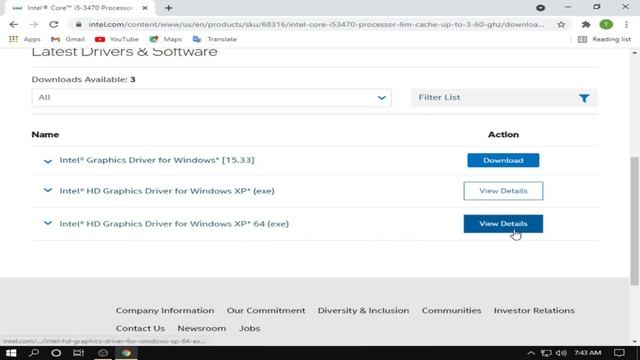Open YouTube bookmark
This screenshot has height=360, width=640.
pyautogui.click(x=117, y=39)
